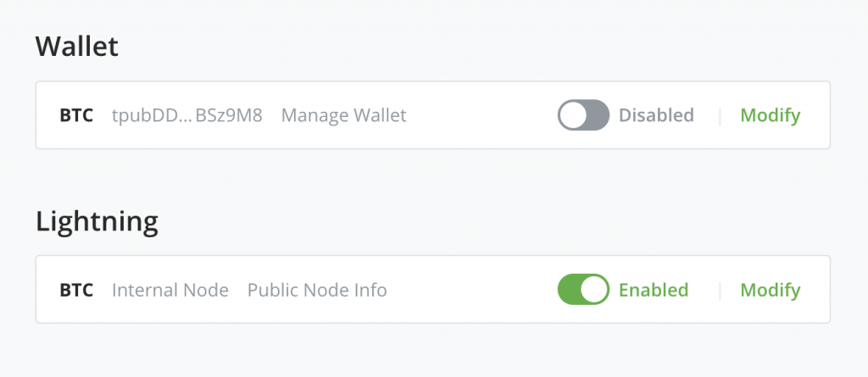Disable the Lightning BTC toggle switch
The height and width of the screenshot is (377, 868).
coord(583,290)
